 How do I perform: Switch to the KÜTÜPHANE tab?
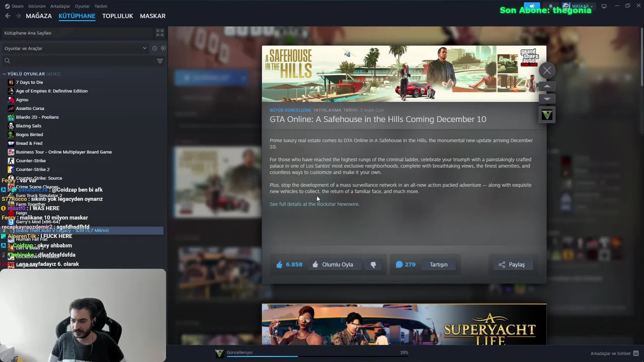77,16
